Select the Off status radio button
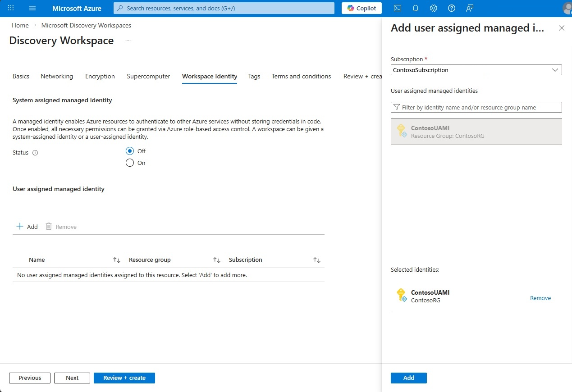 (130, 151)
